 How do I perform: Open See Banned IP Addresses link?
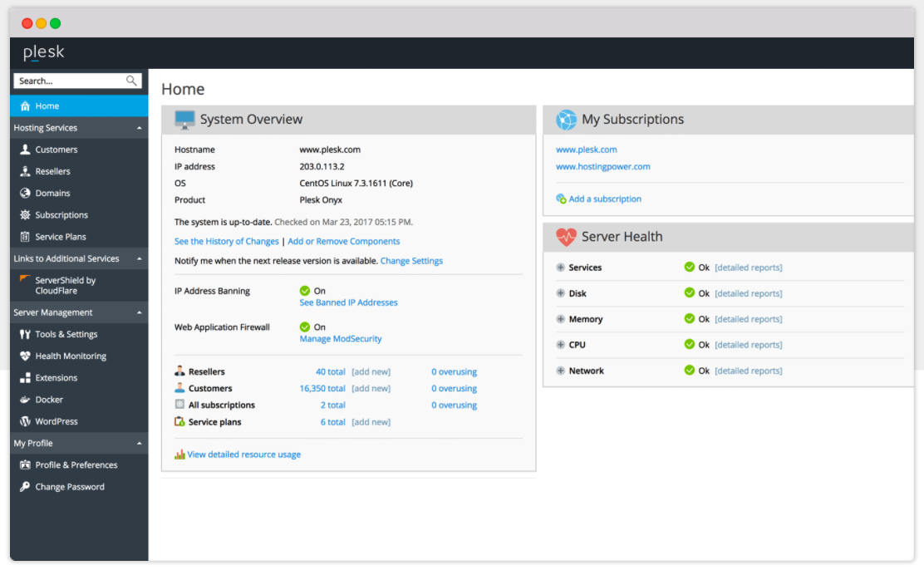pos(348,302)
